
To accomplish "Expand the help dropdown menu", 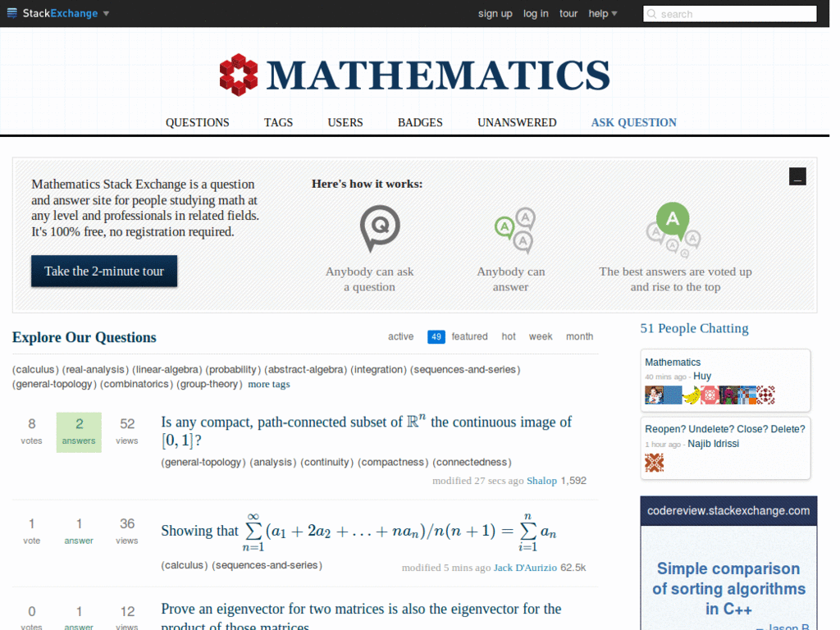I will coord(603,13).
